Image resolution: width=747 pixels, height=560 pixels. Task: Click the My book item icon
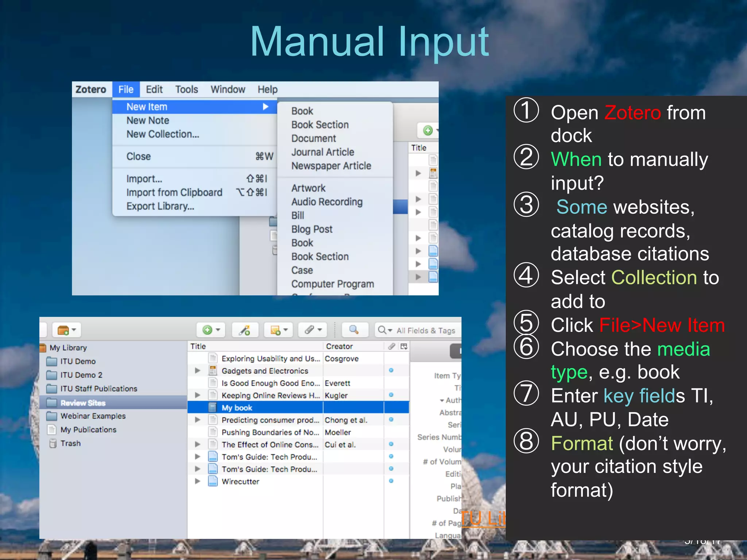click(213, 408)
